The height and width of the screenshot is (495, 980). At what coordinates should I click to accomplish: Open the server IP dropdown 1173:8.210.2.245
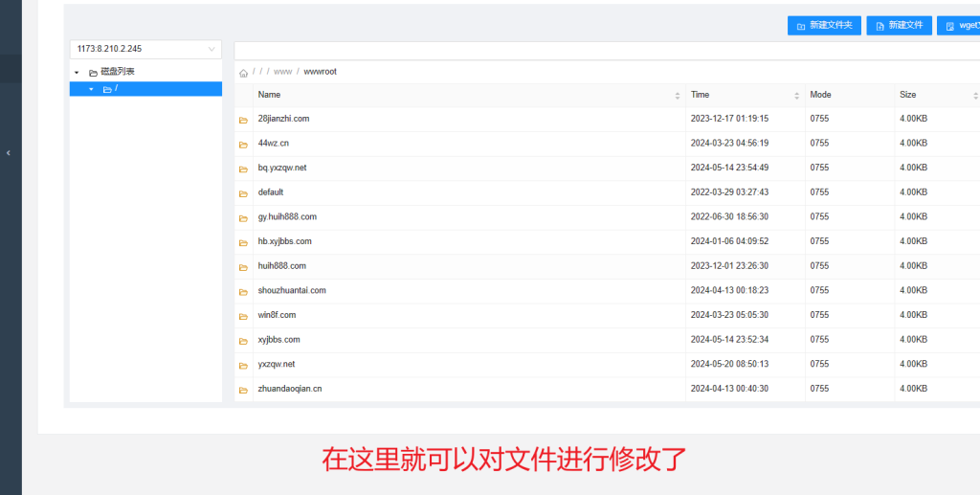(145, 49)
